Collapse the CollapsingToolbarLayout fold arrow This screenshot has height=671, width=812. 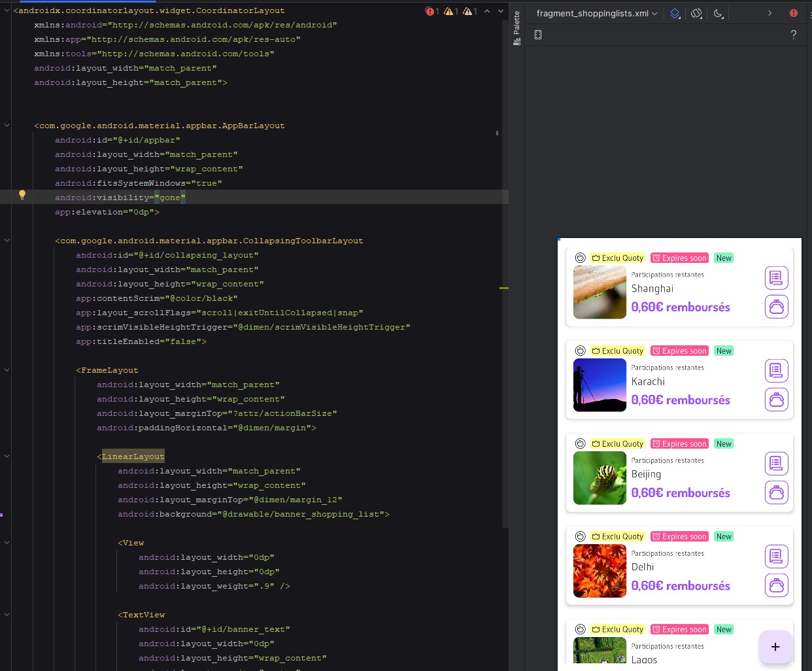click(x=7, y=241)
